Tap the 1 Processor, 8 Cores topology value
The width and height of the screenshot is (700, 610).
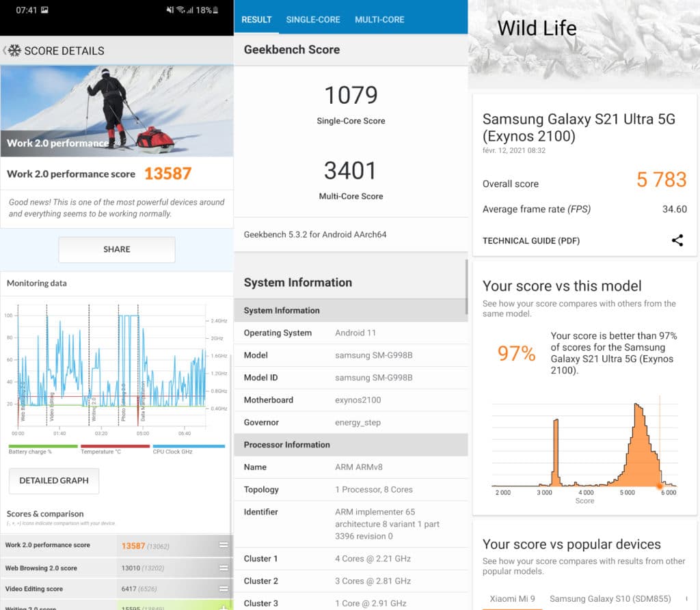click(374, 490)
